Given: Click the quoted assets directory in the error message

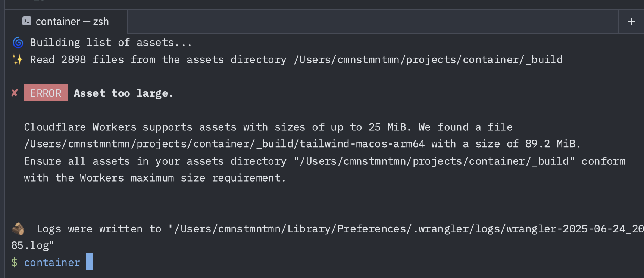Looking at the screenshot, I should 435,161.
